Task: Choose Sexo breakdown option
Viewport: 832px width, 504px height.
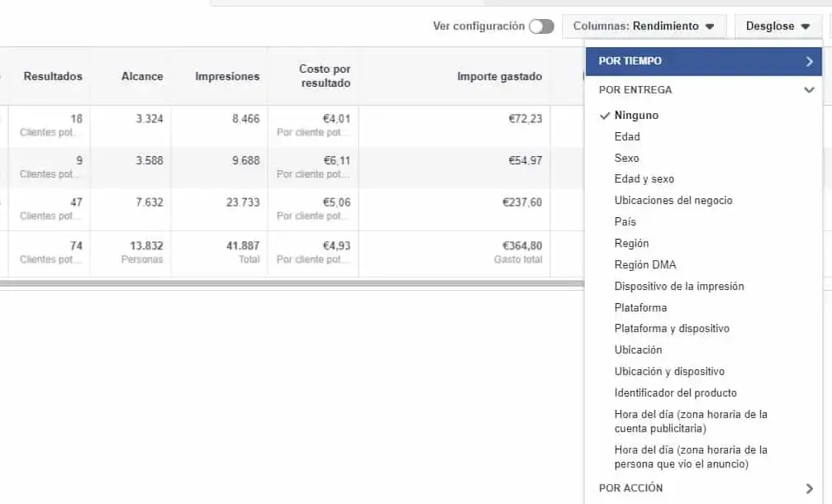Action: point(626,158)
